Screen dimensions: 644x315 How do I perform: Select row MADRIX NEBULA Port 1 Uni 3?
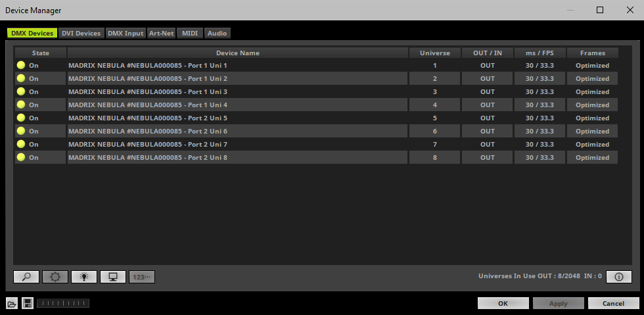(238, 91)
